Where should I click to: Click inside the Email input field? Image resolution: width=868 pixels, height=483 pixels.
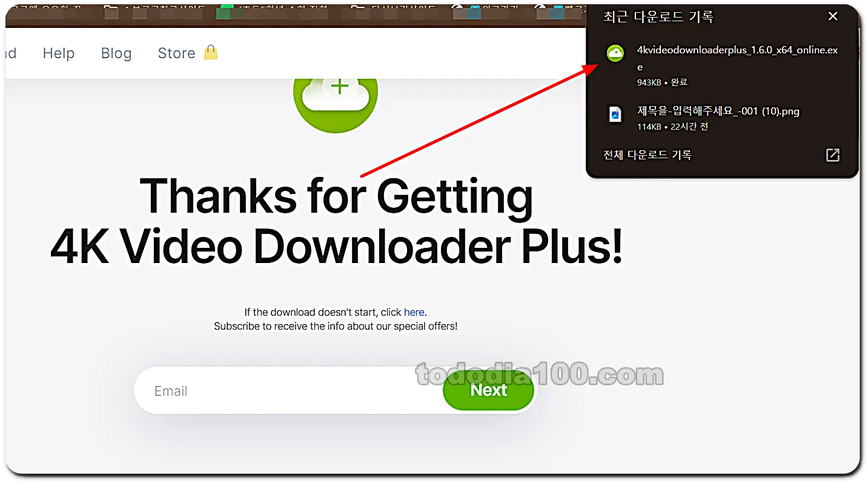click(x=254, y=390)
